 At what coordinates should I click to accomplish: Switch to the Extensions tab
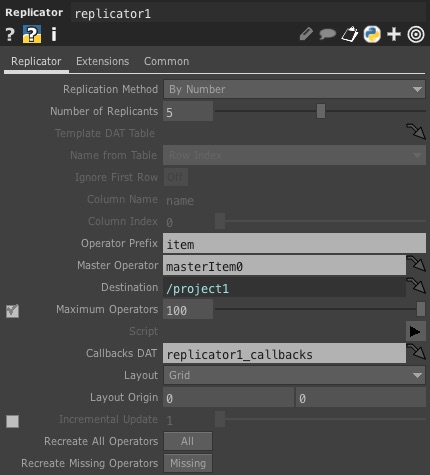(x=102, y=61)
